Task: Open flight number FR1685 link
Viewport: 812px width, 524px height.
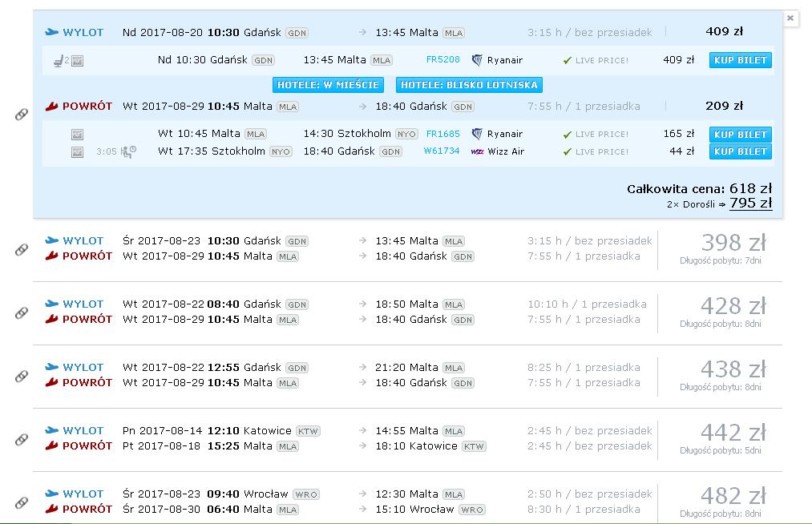Action: [442, 134]
